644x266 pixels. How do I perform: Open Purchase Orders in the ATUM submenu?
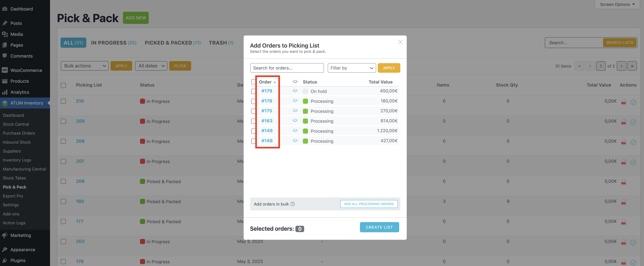point(19,133)
